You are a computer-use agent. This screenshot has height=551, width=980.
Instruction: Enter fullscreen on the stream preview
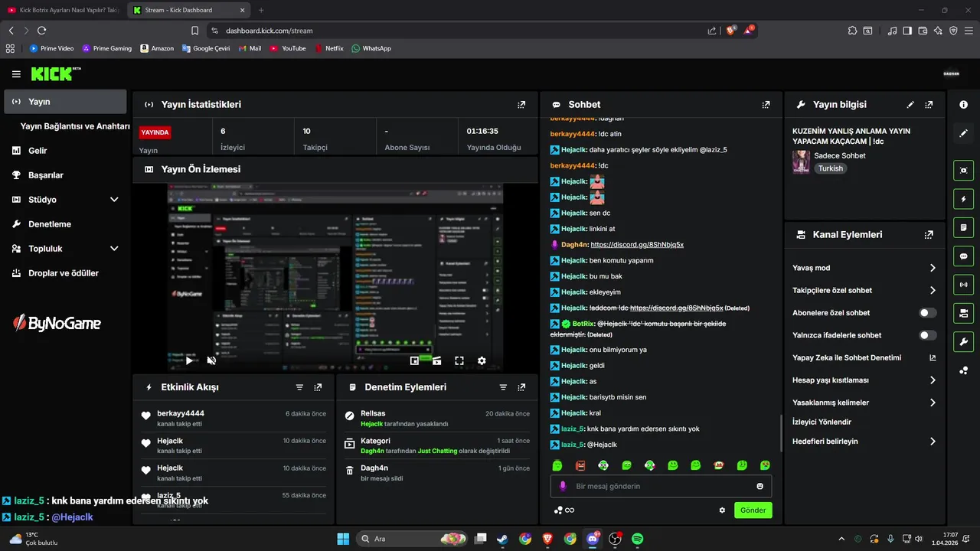tap(459, 360)
